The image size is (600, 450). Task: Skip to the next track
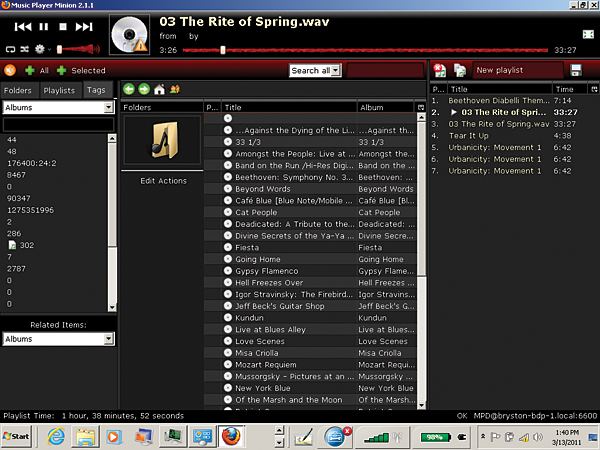point(84,26)
